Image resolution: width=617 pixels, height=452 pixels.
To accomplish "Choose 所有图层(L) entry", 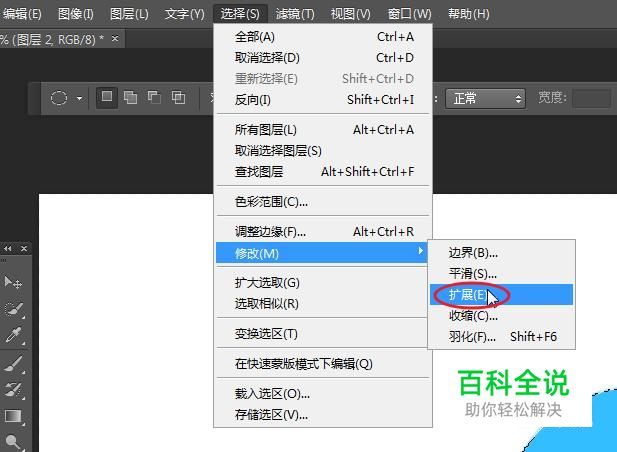I will coord(323,130).
